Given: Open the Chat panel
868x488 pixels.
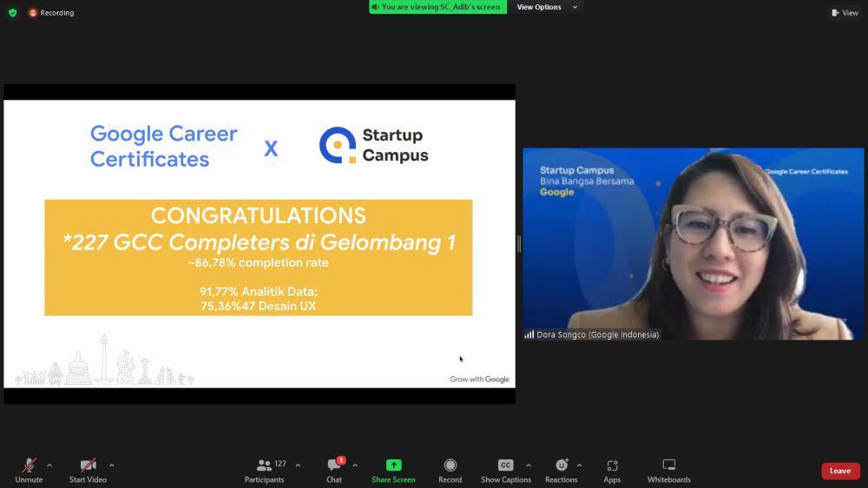Looking at the screenshot, I should (x=334, y=471).
